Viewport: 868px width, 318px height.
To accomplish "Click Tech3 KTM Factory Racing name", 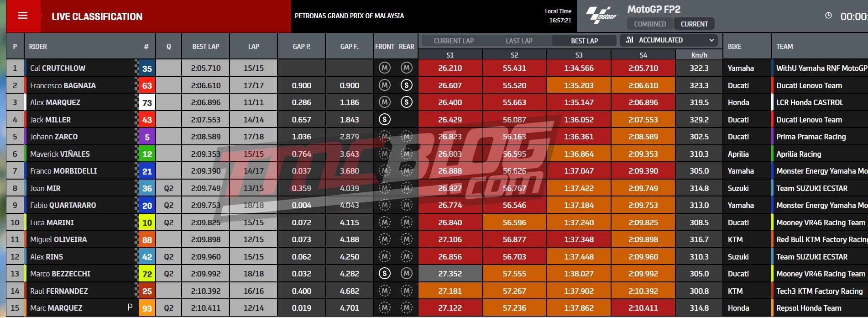I will [820, 291].
